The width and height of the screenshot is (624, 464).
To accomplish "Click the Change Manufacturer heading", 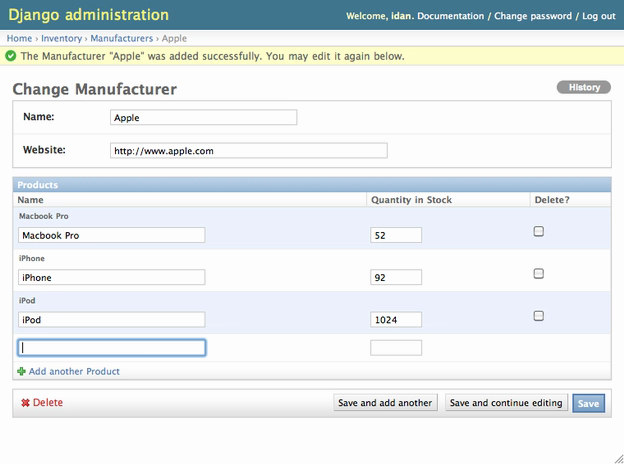I will point(95,89).
